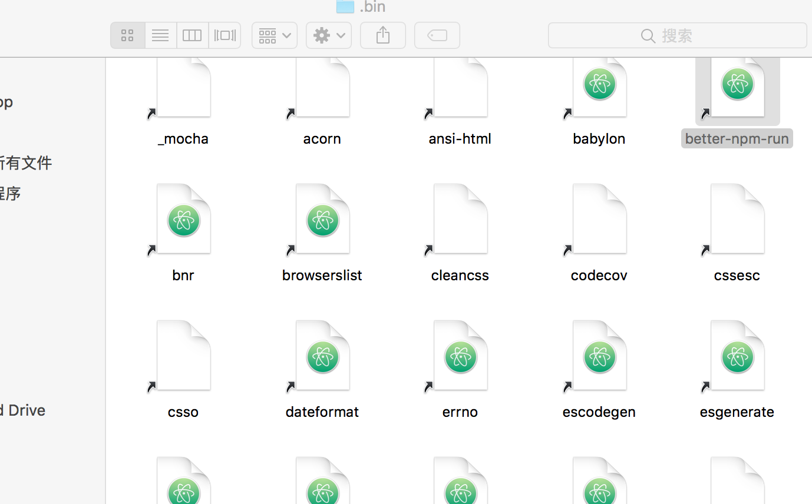Select the csso file icon
The height and width of the screenshot is (504, 812).
click(x=183, y=357)
